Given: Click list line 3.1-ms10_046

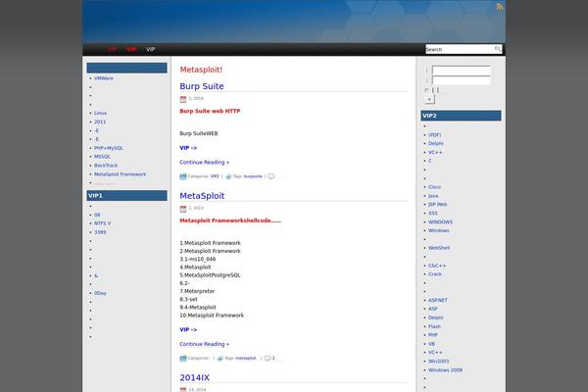Looking at the screenshot, I should (198, 259).
